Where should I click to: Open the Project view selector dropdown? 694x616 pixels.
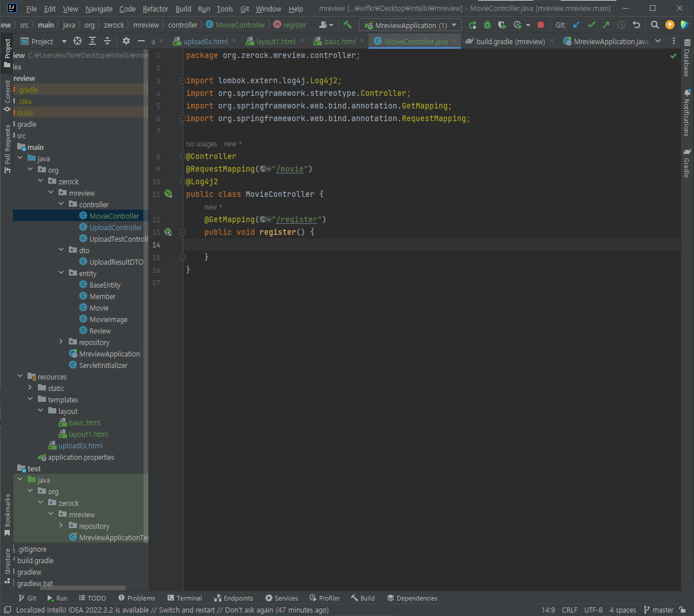(44, 41)
